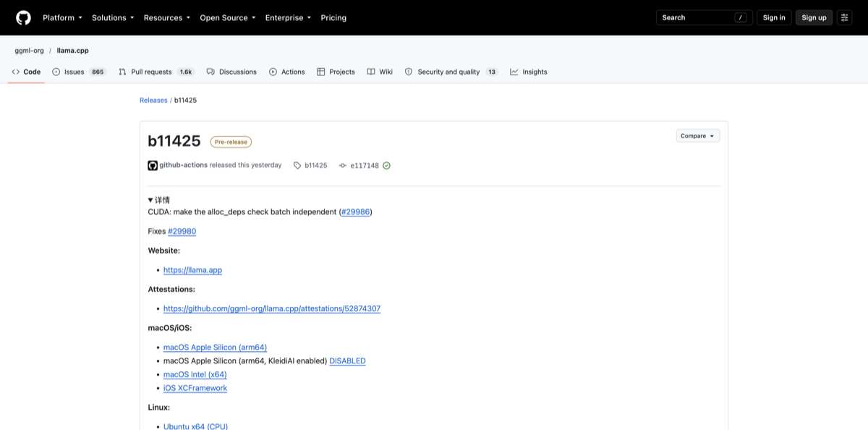This screenshot has width=868, height=430.
Task: Open the Projects tab
Action: (336, 72)
